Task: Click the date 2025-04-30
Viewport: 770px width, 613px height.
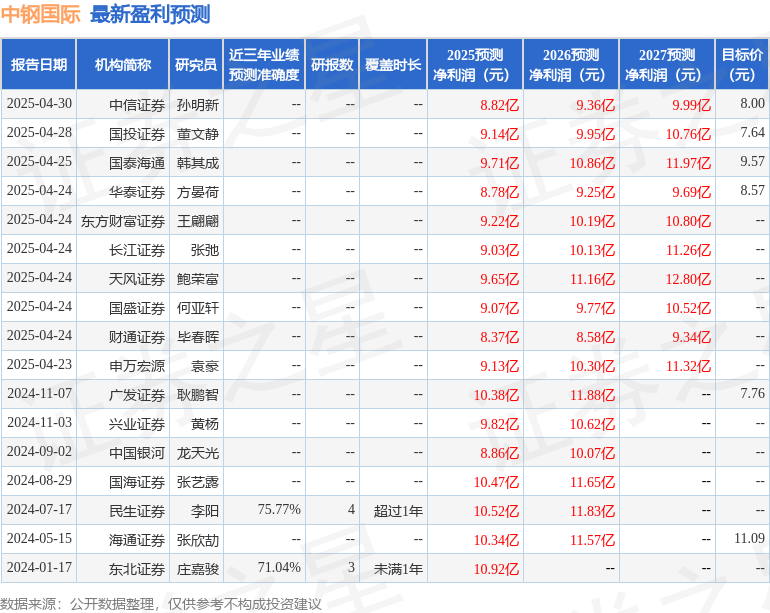Action: point(39,104)
